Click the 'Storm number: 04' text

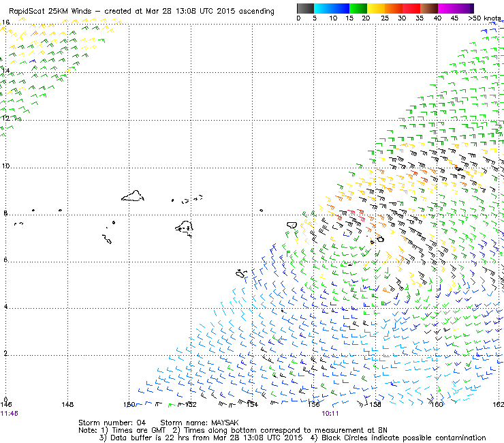pos(112,423)
